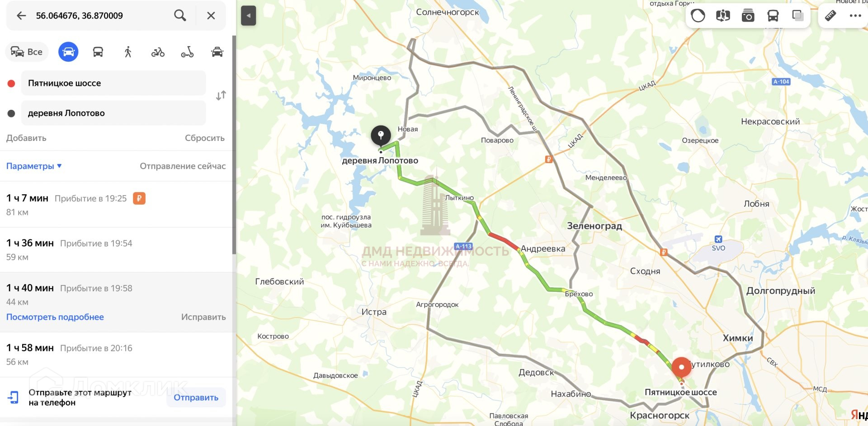This screenshot has width=868, height=426.
Task: Click the Отправить button
Action: (196, 398)
